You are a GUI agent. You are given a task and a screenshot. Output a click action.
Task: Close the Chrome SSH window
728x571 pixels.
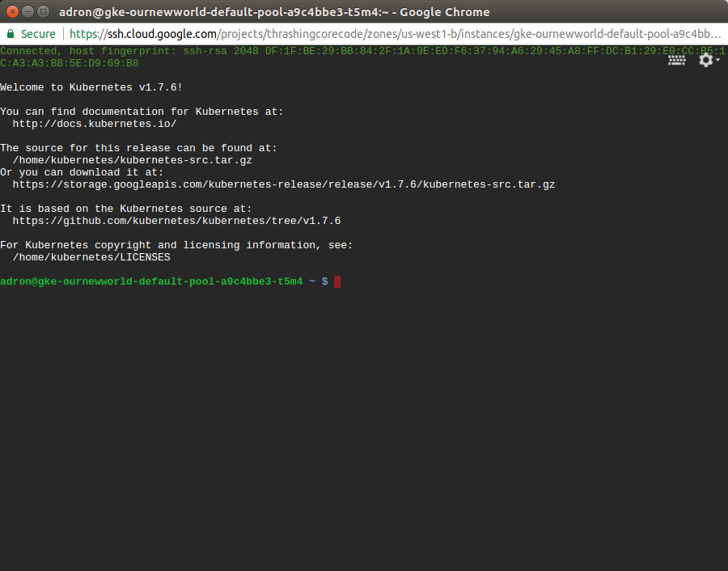(x=12, y=11)
